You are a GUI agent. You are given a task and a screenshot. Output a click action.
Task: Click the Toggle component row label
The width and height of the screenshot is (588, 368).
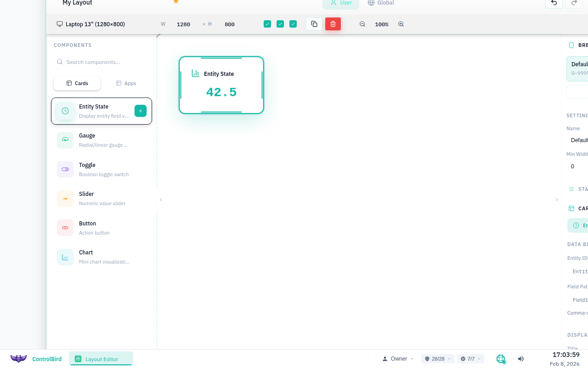pos(87,165)
